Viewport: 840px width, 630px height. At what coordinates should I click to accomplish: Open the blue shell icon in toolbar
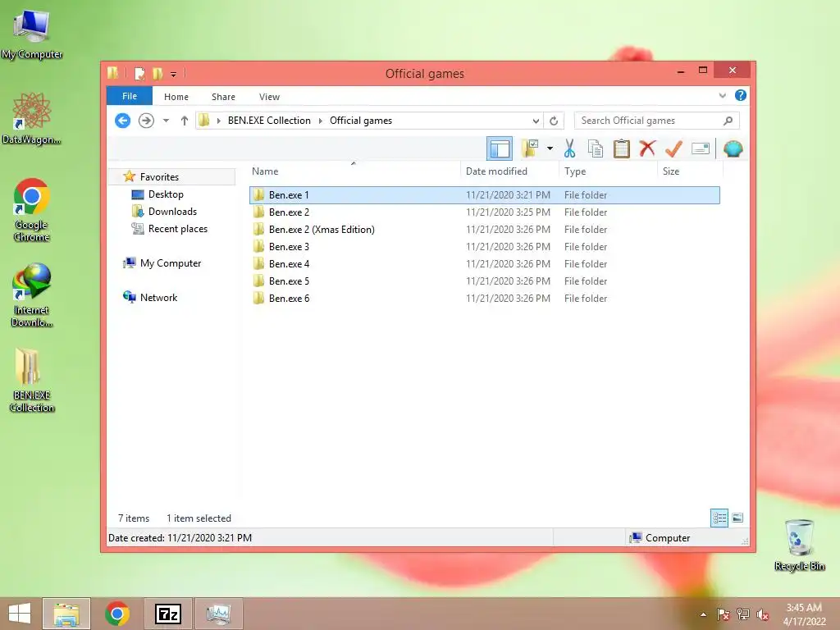coord(733,148)
